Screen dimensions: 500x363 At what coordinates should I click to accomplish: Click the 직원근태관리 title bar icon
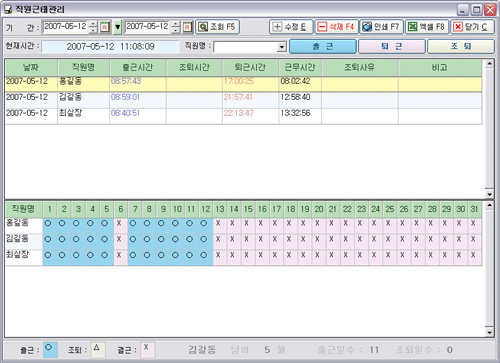pyautogui.click(x=8, y=10)
